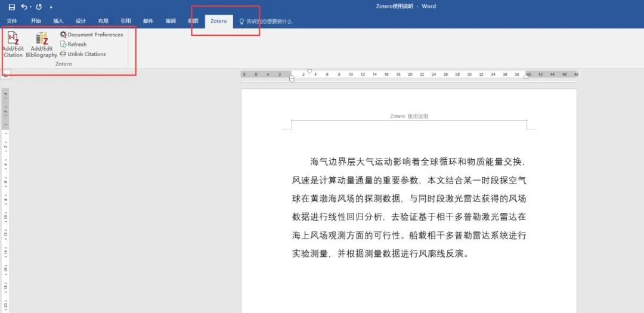Expand the undo history dropdown arrow
This screenshot has height=313, width=644.
[30, 7]
